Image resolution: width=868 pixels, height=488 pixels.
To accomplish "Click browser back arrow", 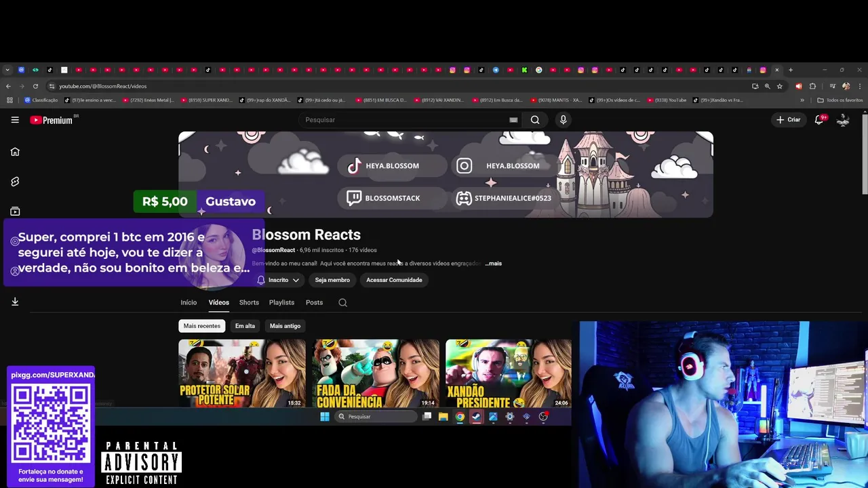I will click(8, 86).
